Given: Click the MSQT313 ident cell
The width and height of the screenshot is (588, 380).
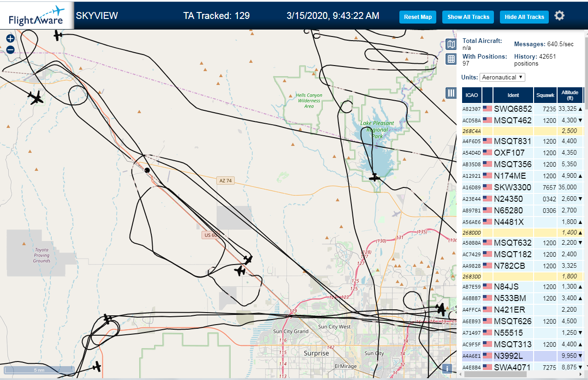Looking at the screenshot, I should pos(513,344).
